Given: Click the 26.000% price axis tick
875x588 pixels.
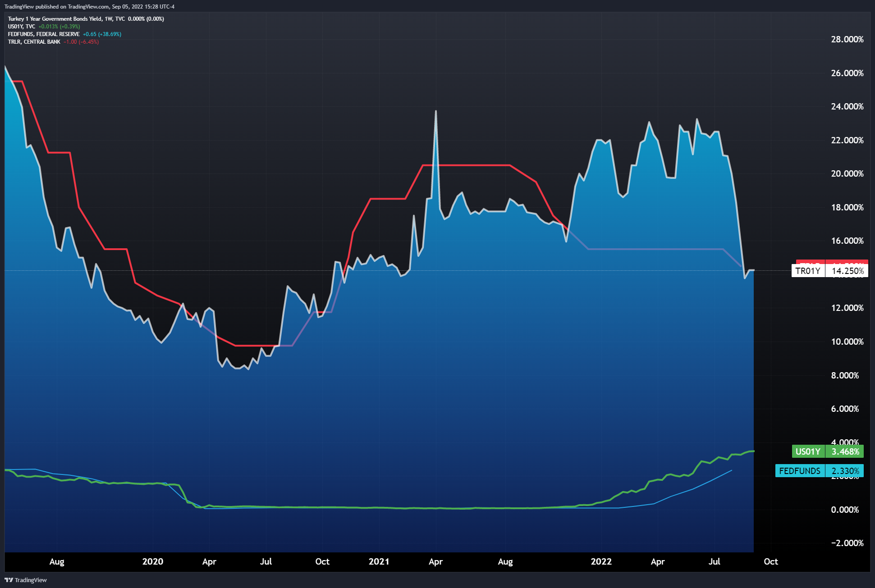Looking at the screenshot, I should click(x=847, y=73).
